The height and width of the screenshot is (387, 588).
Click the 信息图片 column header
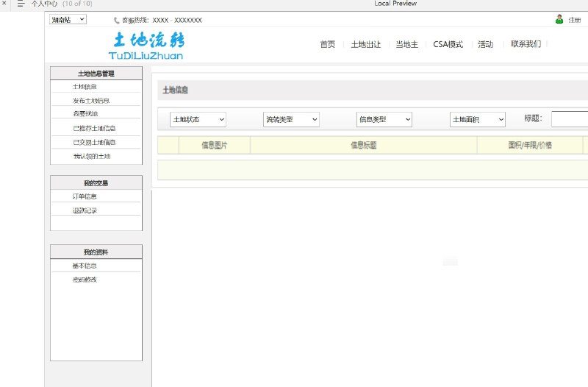[x=214, y=145]
